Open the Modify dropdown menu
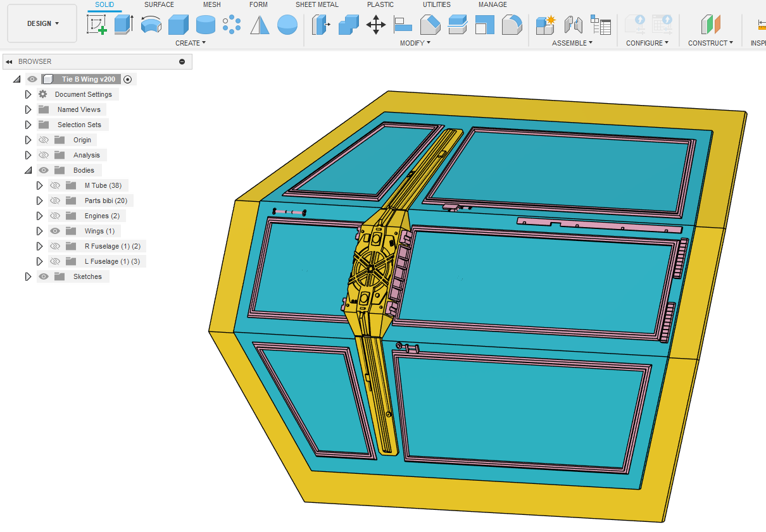766x532 pixels. click(415, 43)
